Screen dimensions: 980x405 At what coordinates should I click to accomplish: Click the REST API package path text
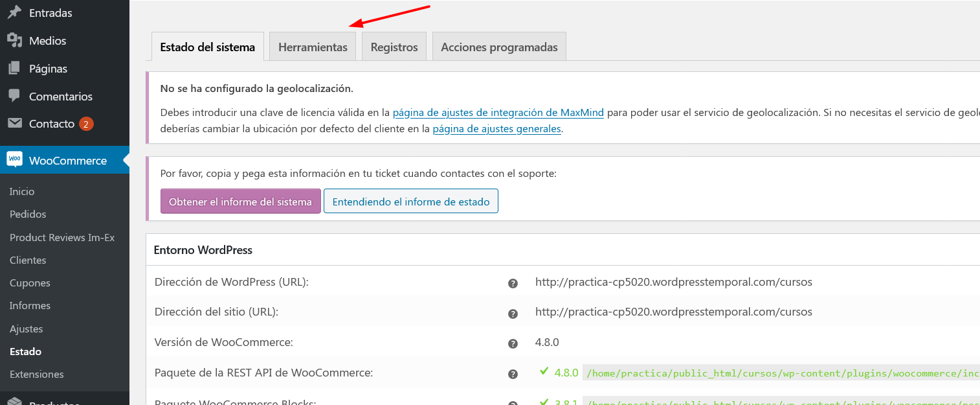781,373
